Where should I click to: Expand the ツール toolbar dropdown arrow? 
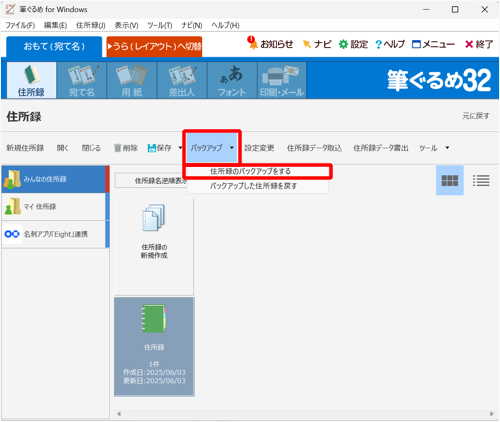click(x=447, y=147)
